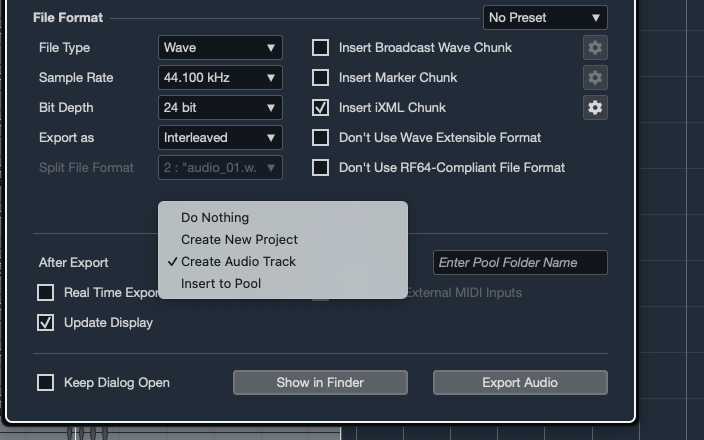Click the Export Audio button

coord(520,382)
